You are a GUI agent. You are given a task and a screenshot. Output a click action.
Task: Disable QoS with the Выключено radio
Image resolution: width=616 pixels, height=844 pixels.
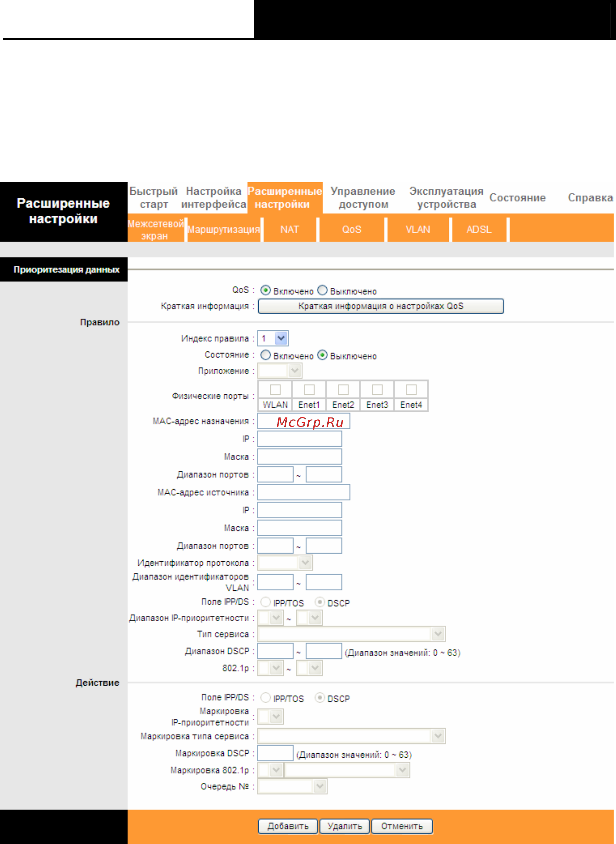coord(322,290)
